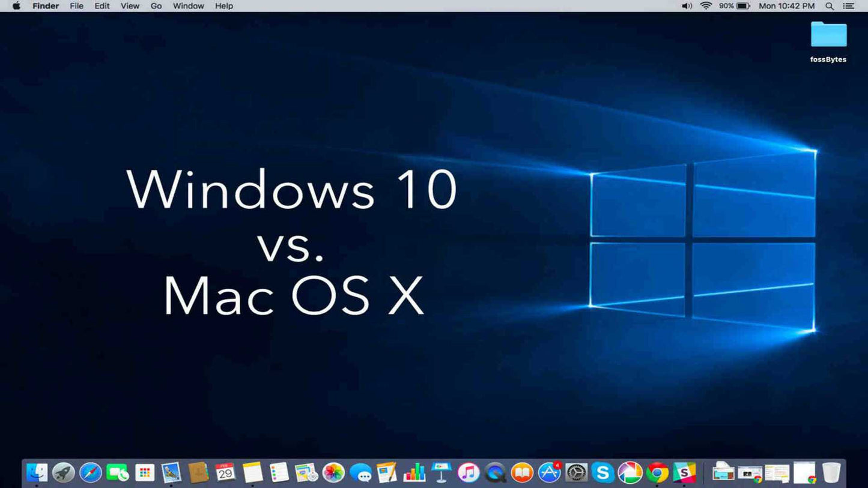Open the Photos app in dock
The image size is (868, 488).
click(x=333, y=472)
